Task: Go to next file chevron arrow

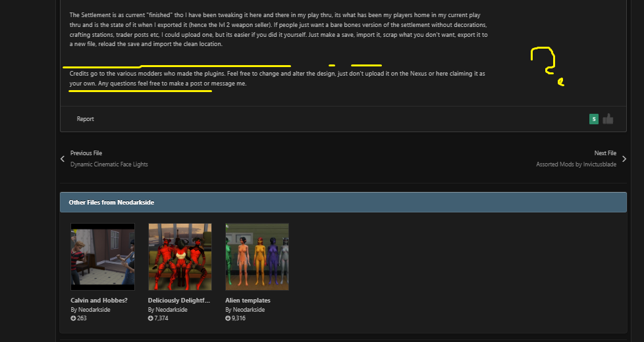Action: click(624, 159)
